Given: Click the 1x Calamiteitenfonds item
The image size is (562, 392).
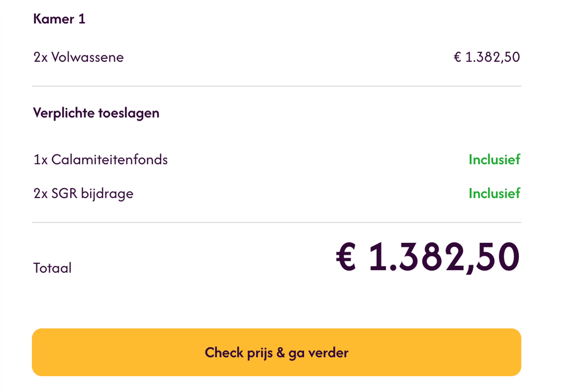Looking at the screenshot, I should coord(101,159).
